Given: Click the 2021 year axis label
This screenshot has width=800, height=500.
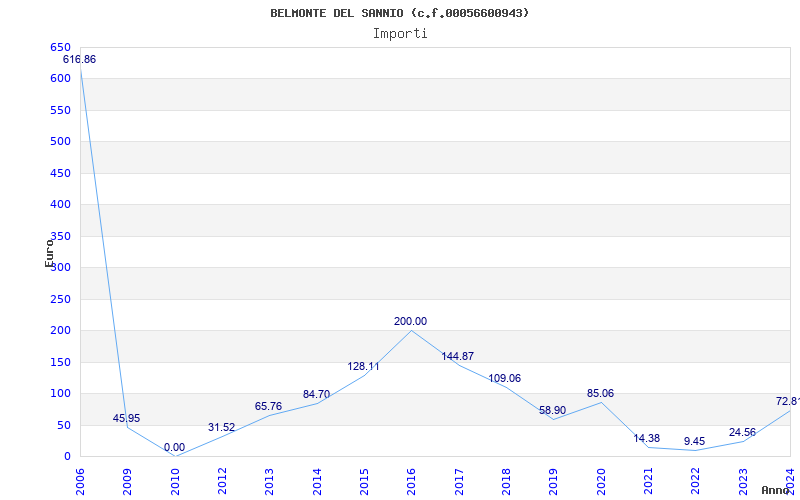Looking at the screenshot, I should [648, 482].
